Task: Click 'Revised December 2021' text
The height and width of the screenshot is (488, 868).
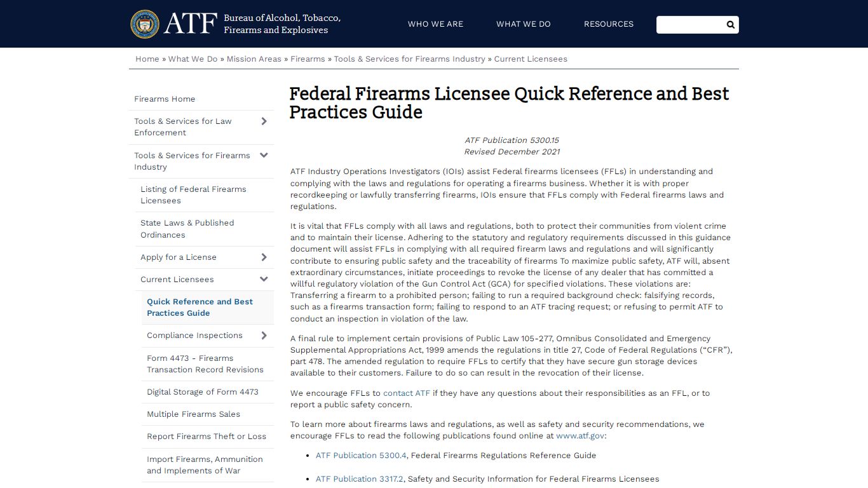Action: [512, 152]
